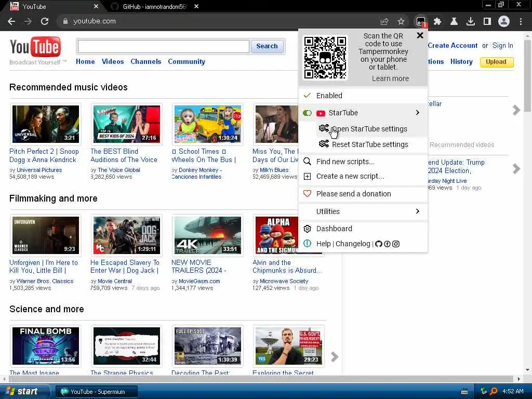Click the Science and more next arrow
Screen dimensions: 532x399
point(335,356)
